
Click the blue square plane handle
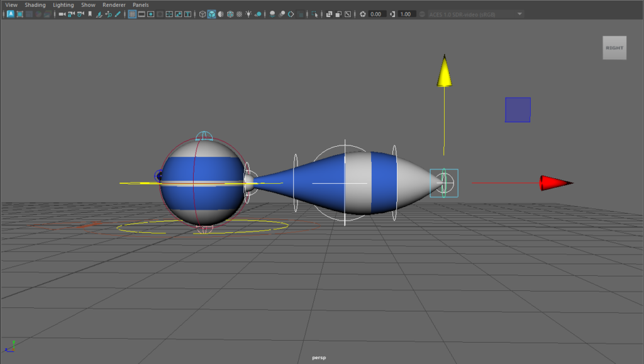pos(518,110)
